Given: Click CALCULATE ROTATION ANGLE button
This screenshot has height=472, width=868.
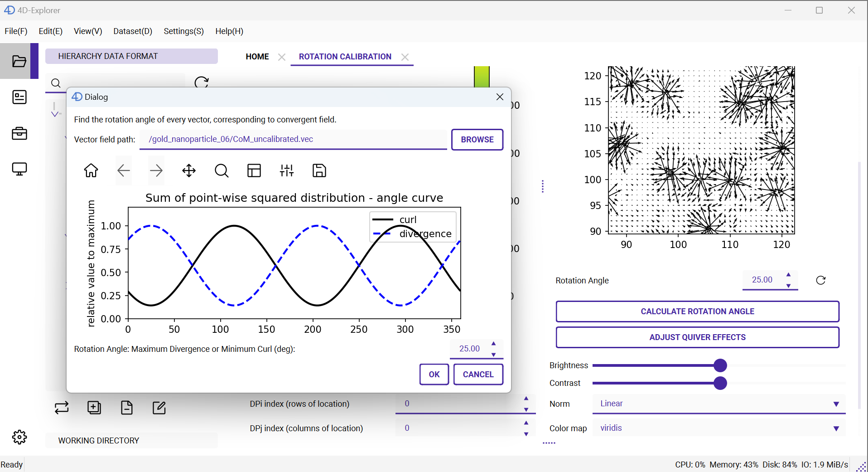Looking at the screenshot, I should coord(697,311).
